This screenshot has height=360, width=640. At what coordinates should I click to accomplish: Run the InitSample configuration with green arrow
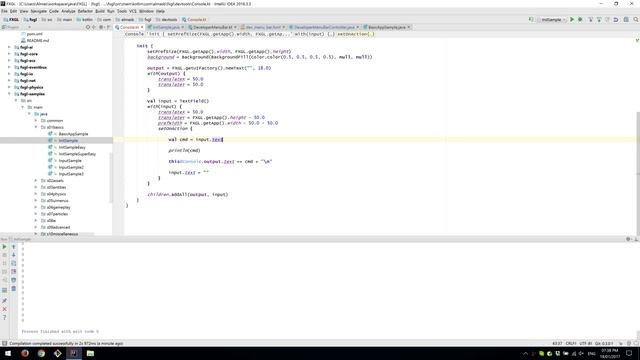[x=572, y=20]
